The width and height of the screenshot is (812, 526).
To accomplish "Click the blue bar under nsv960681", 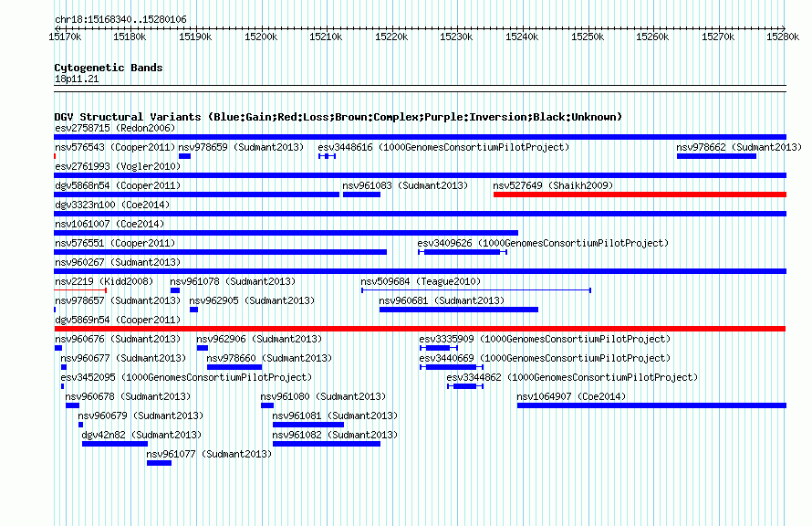I will pyautogui.click(x=459, y=310).
